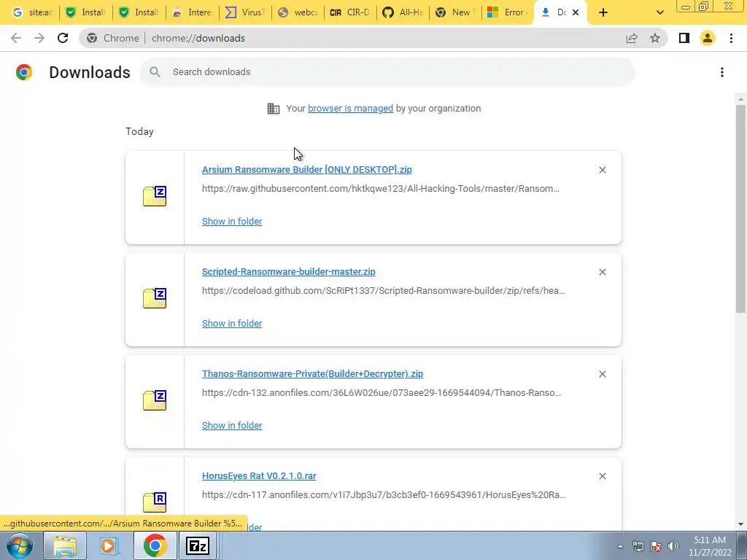Click the rar icon for HorusEyes Rat

click(x=155, y=502)
